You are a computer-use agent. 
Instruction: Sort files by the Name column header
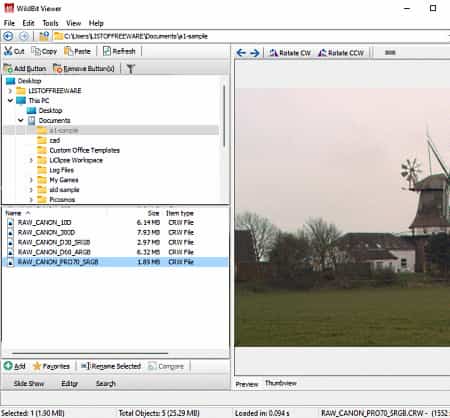point(13,213)
